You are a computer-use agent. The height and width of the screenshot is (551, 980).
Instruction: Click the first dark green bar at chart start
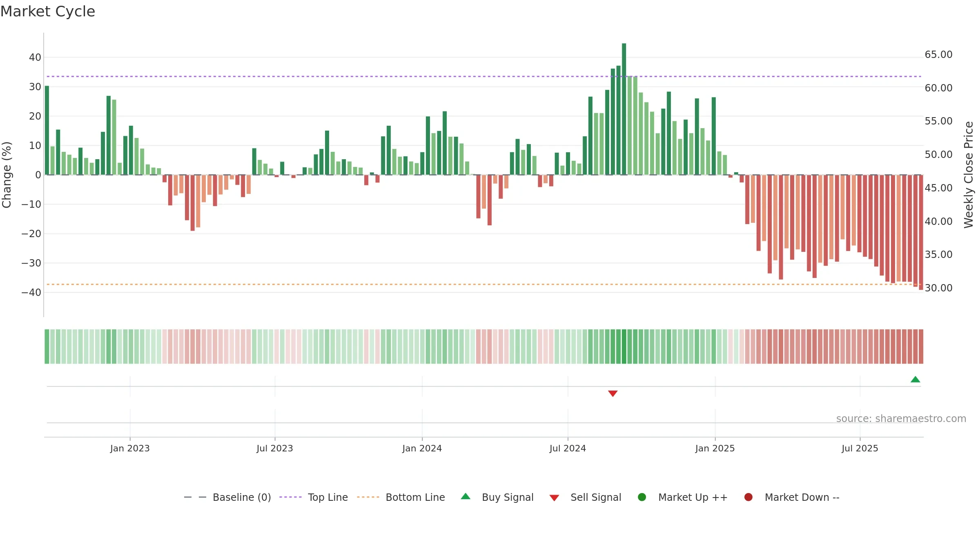47,130
